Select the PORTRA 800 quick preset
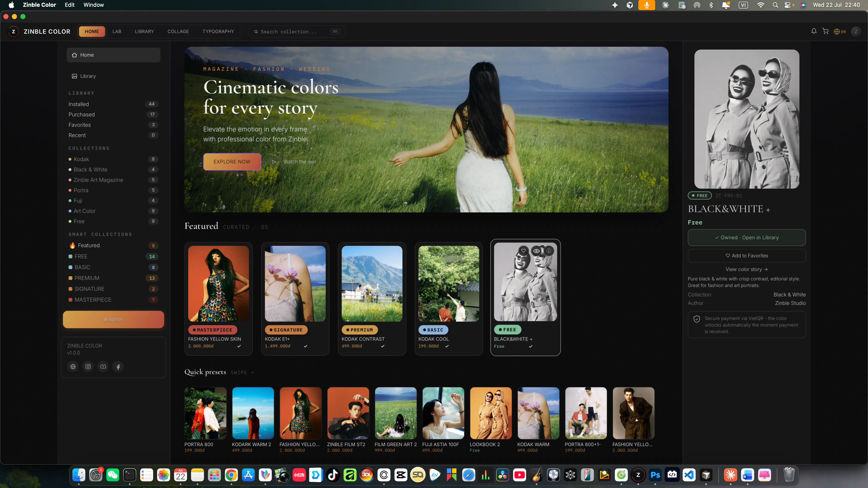The width and height of the screenshot is (868, 488). 206,420
